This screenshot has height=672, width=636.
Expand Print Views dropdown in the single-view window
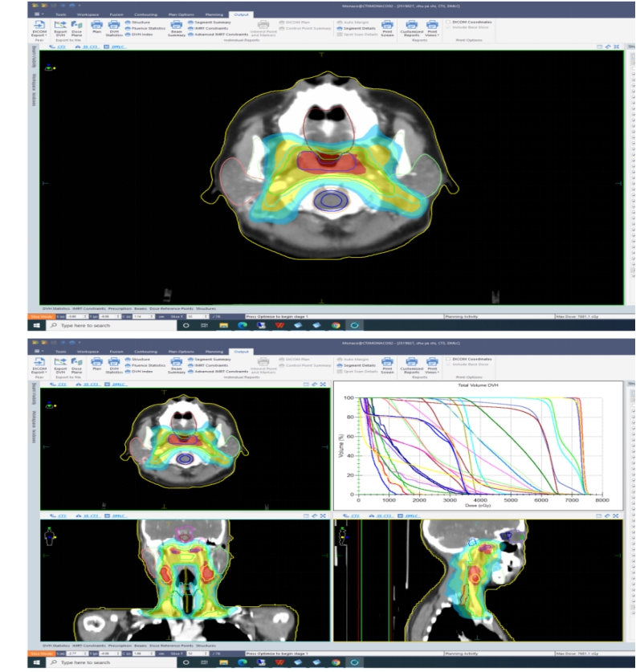click(x=432, y=27)
